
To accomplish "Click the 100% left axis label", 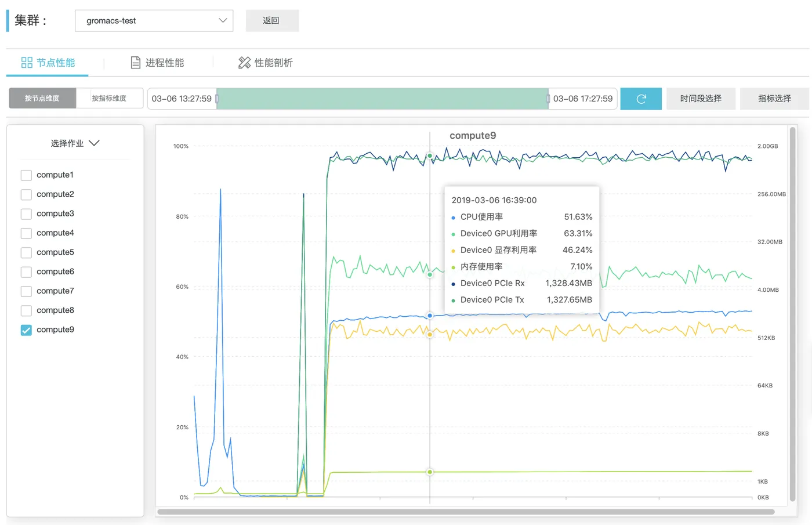I will click(181, 146).
